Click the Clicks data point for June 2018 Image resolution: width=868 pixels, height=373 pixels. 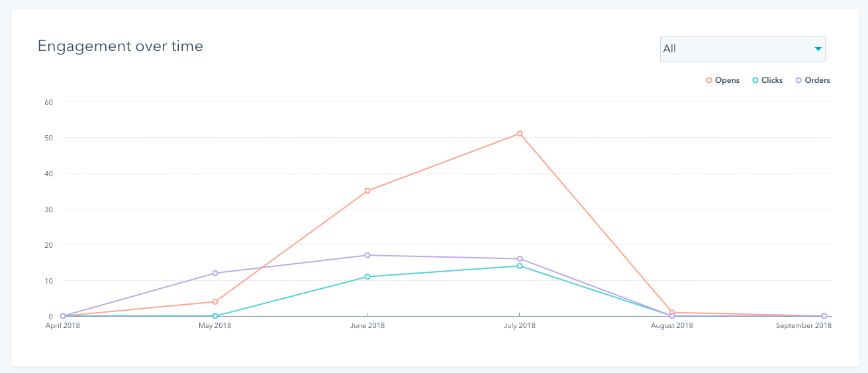click(x=367, y=276)
